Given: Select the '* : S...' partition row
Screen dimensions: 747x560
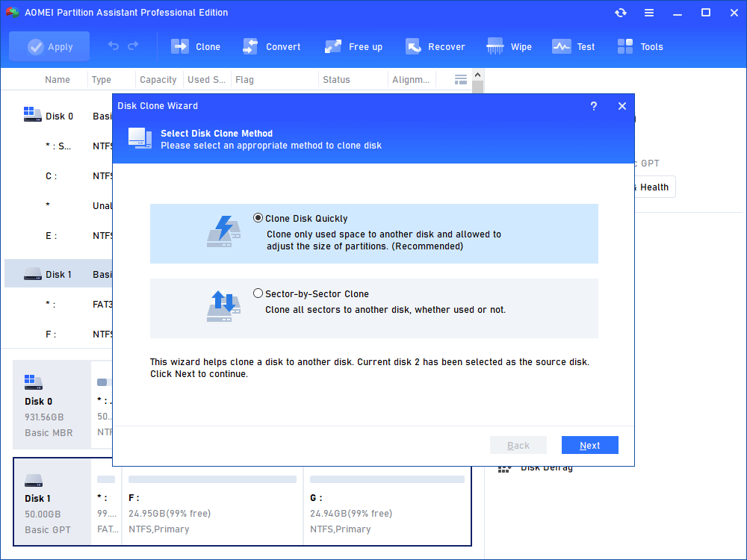Looking at the screenshot, I should pos(58,146).
